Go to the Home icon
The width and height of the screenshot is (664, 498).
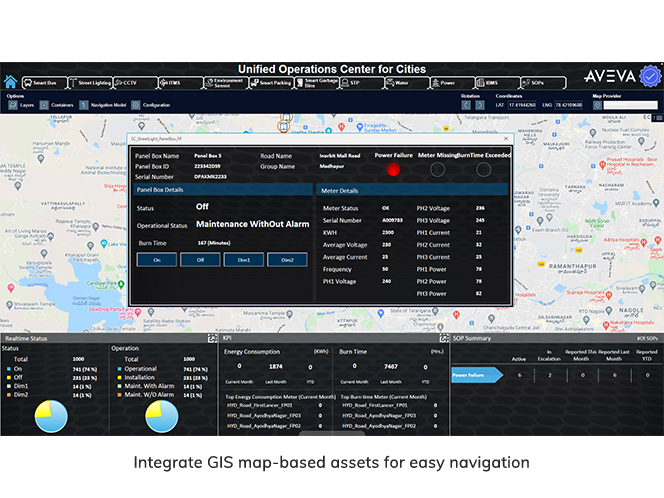tap(10, 82)
